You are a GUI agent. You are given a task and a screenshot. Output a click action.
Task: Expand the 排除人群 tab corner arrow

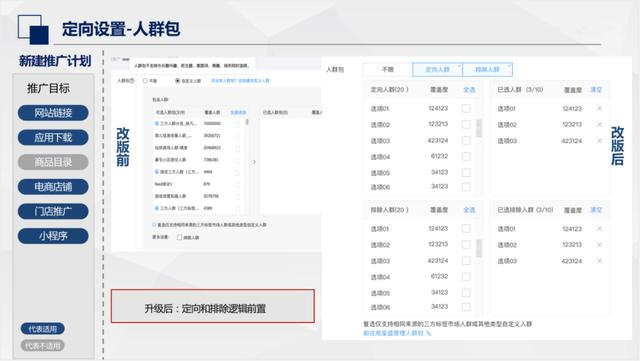point(509,65)
